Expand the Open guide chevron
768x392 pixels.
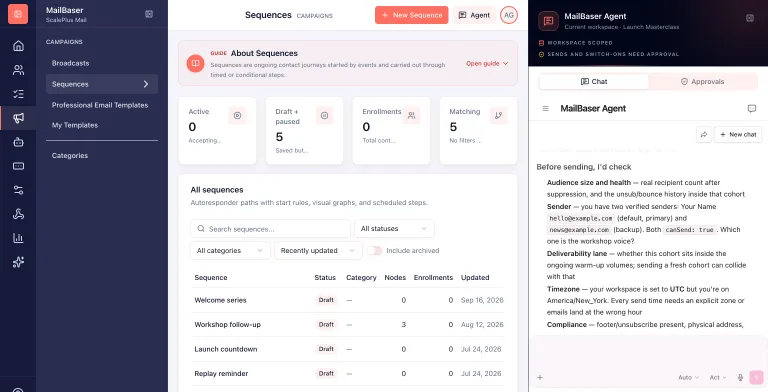505,64
